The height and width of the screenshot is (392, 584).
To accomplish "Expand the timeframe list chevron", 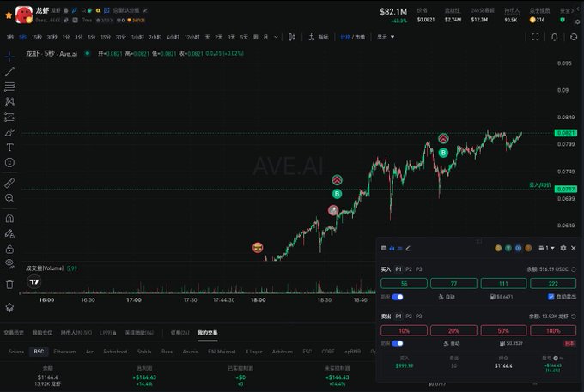I will coord(276,37).
